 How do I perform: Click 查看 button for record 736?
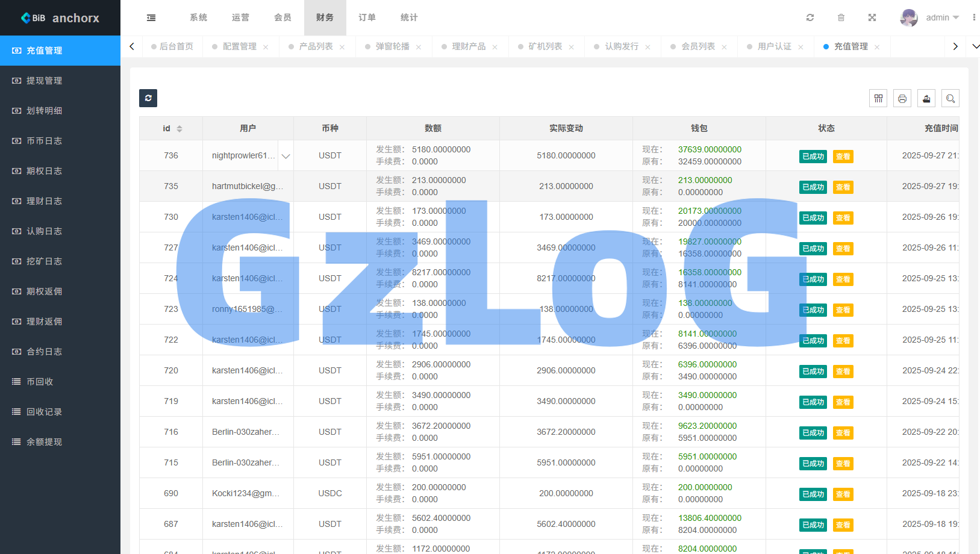pos(843,157)
